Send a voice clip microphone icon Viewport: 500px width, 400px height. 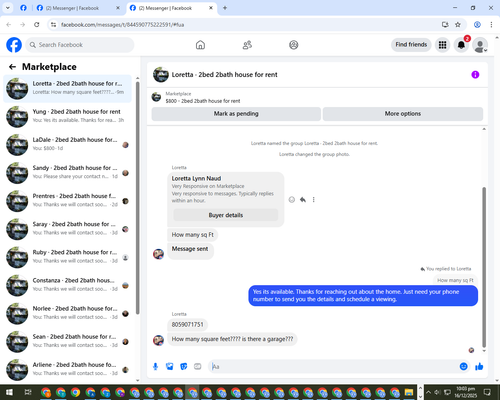pyautogui.click(x=155, y=367)
